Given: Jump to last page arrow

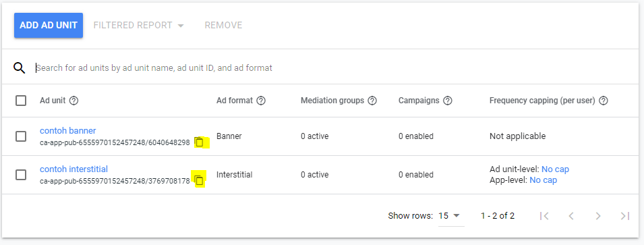Looking at the screenshot, I should [625, 216].
